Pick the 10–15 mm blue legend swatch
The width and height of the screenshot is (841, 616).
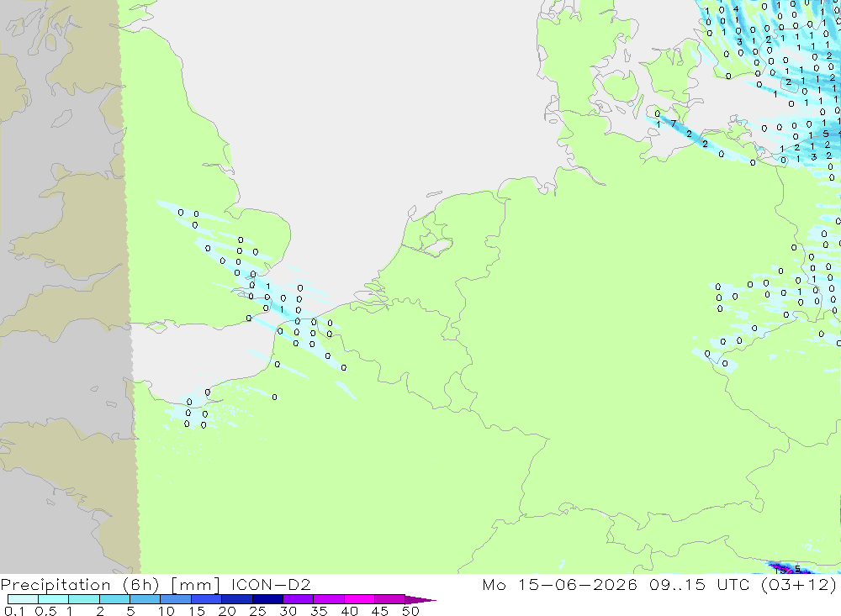point(176,599)
